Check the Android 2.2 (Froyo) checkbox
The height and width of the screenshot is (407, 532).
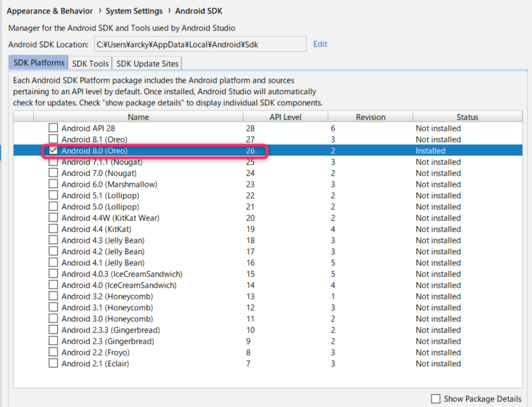point(53,352)
